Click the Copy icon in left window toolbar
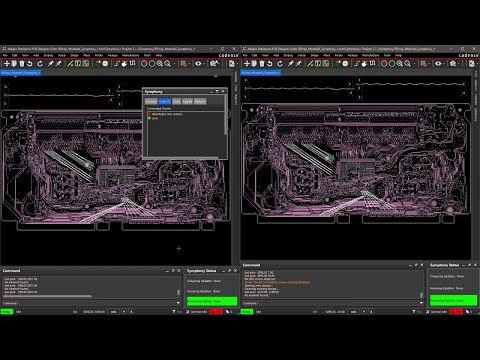This screenshot has width=480, height=360. [x=14, y=63]
